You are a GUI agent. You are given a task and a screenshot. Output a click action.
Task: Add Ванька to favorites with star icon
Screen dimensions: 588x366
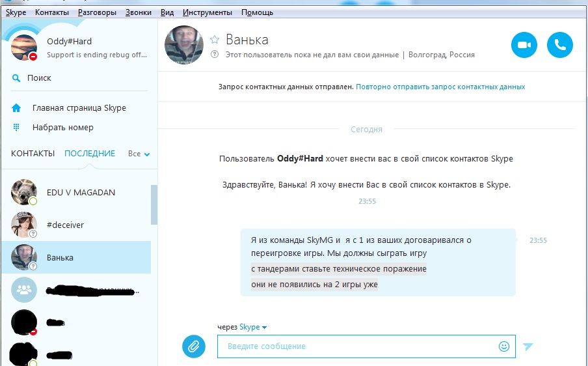[x=215, y=40]
